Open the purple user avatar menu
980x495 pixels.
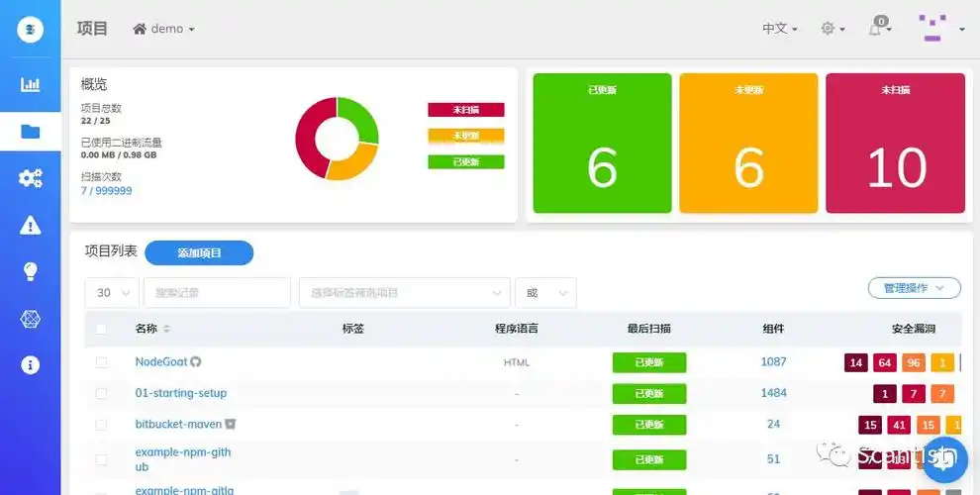point(931,28)
